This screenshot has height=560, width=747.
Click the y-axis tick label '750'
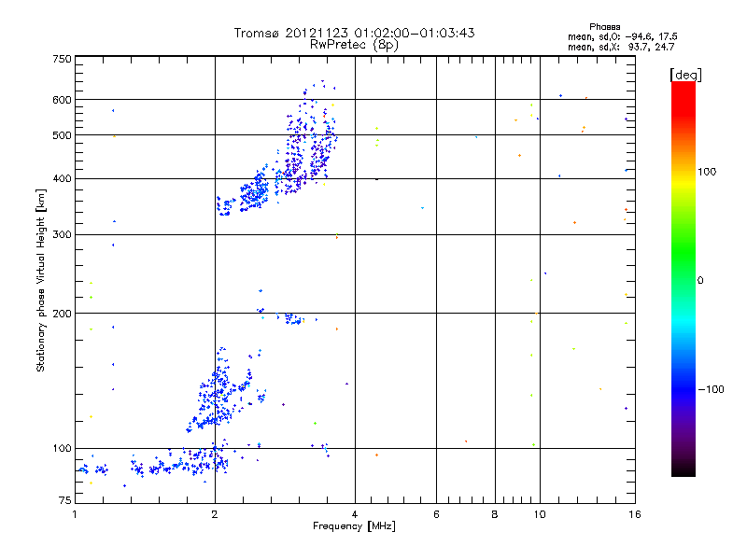tap(62, 59)
